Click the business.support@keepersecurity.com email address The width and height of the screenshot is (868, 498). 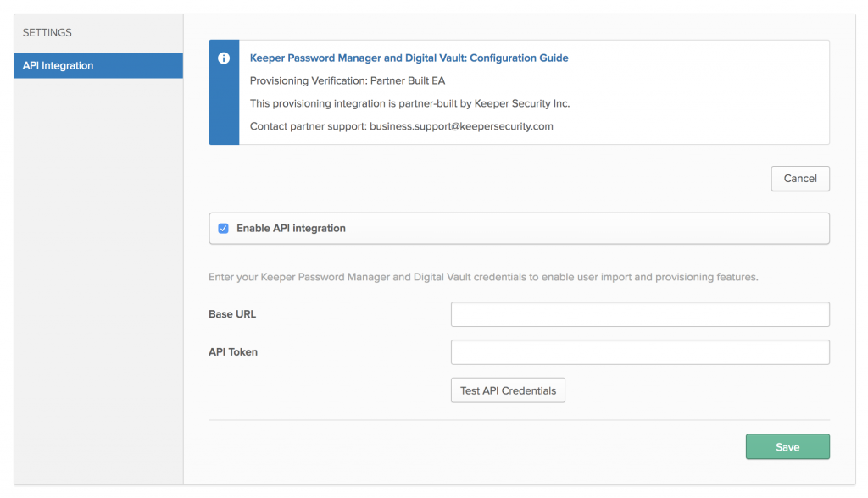[x=461, y=126]
